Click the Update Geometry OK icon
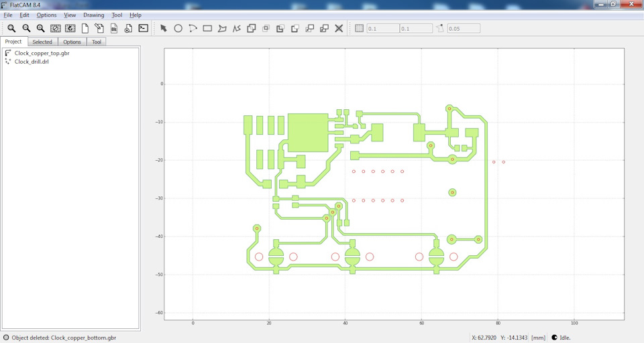 [114, 28]
